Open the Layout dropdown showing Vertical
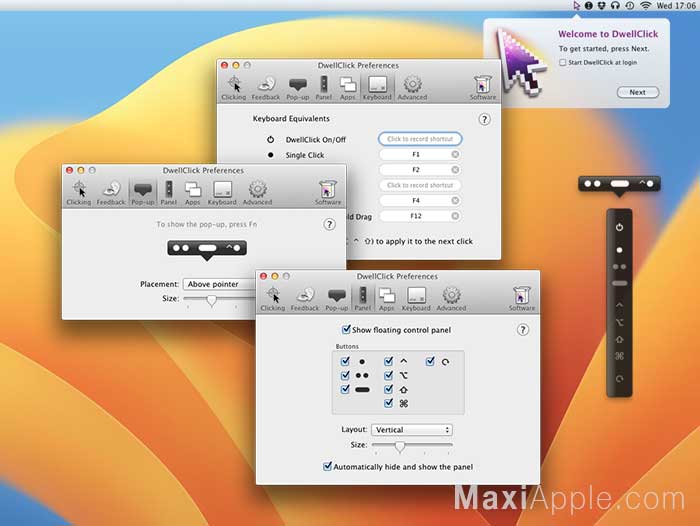Viewport: 700px width, 526px height. click(x=412, y=430)
